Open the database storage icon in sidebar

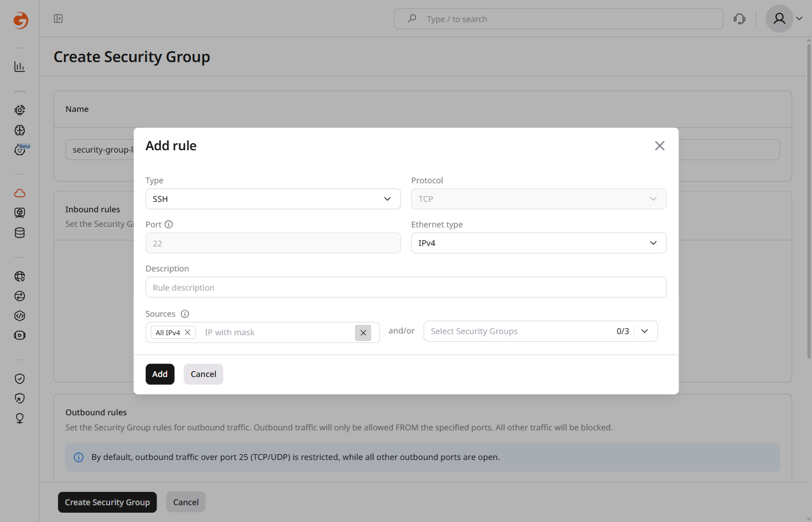20,233
